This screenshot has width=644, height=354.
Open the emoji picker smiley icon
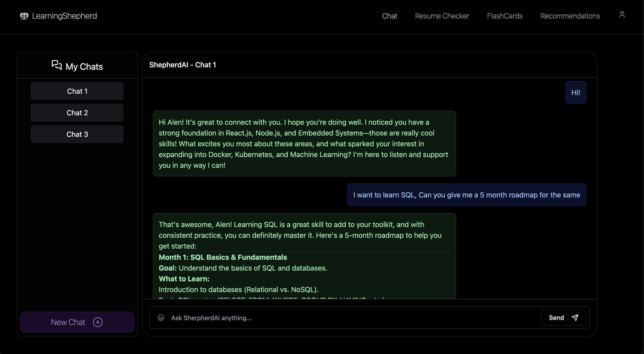pos(161,318)
